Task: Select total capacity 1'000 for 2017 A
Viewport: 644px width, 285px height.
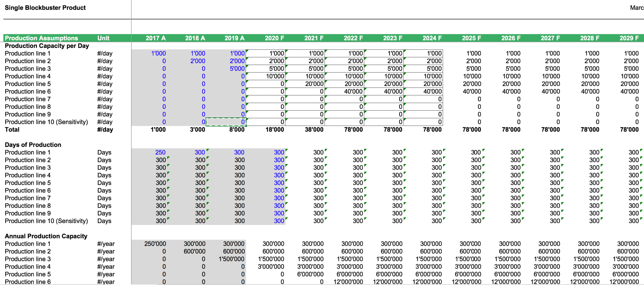Action: click(x=158, y=129)
